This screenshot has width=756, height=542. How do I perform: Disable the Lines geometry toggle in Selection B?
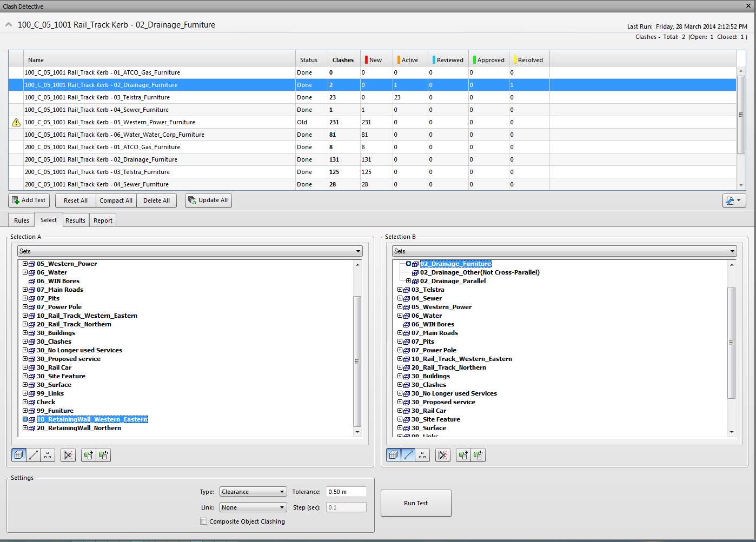tap(408, 455)
